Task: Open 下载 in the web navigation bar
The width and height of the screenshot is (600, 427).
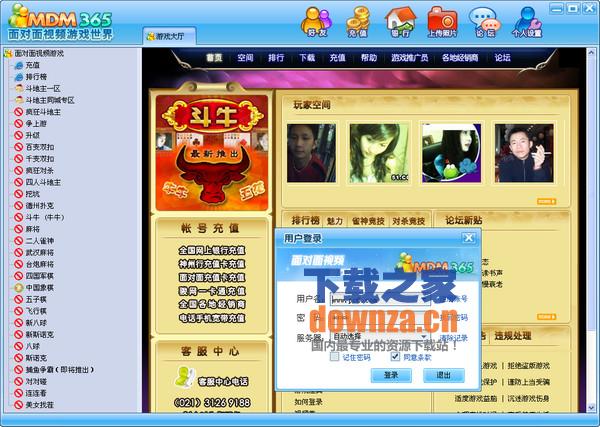Action: (307, 58)
